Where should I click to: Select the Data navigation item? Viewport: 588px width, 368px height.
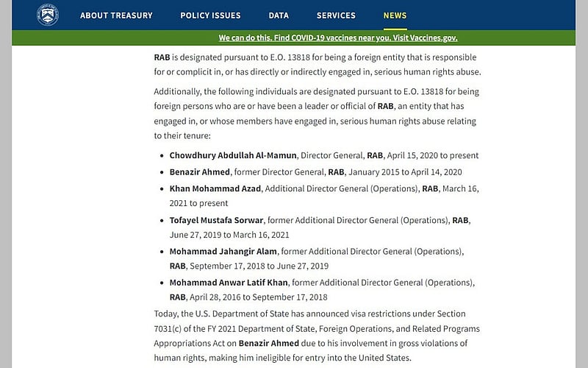pos(279,15)
